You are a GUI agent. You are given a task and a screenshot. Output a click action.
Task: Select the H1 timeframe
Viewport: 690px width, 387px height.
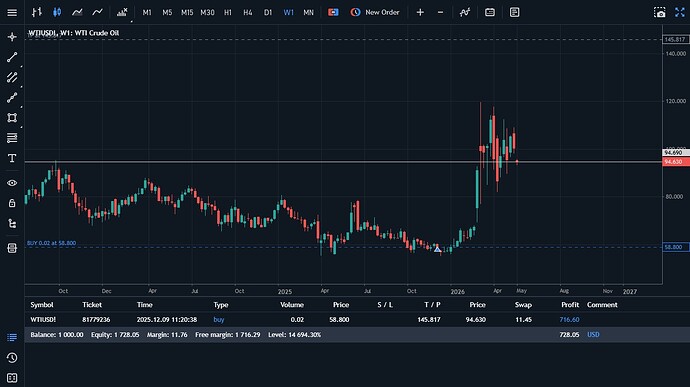point(228,12)
